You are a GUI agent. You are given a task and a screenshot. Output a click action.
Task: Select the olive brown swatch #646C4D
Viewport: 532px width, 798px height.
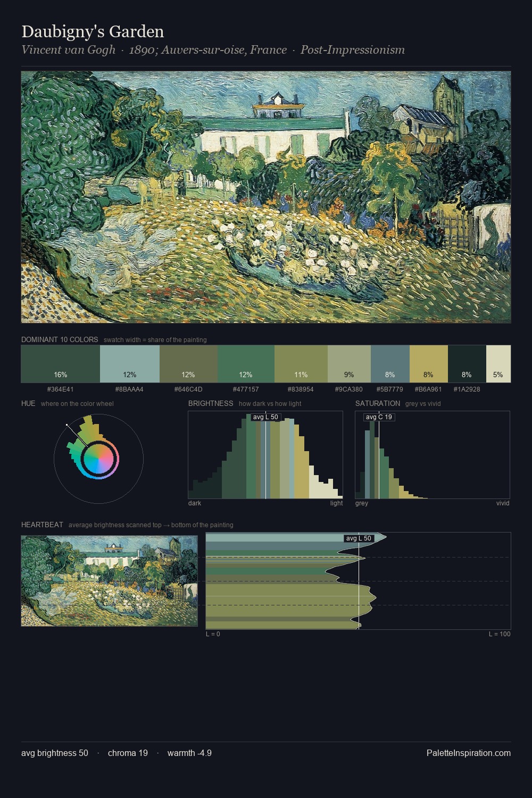click(189, 364)
